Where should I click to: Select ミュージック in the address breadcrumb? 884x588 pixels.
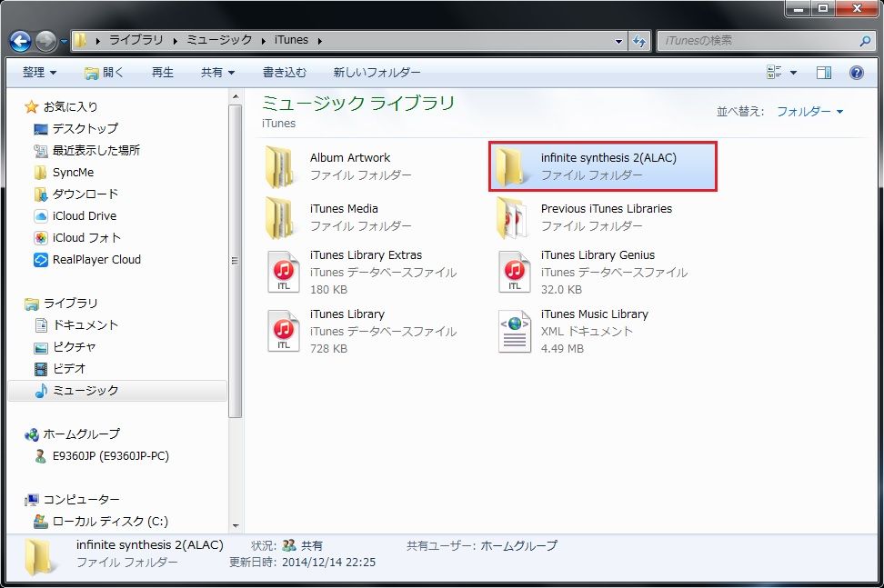(x=219, y=40)
